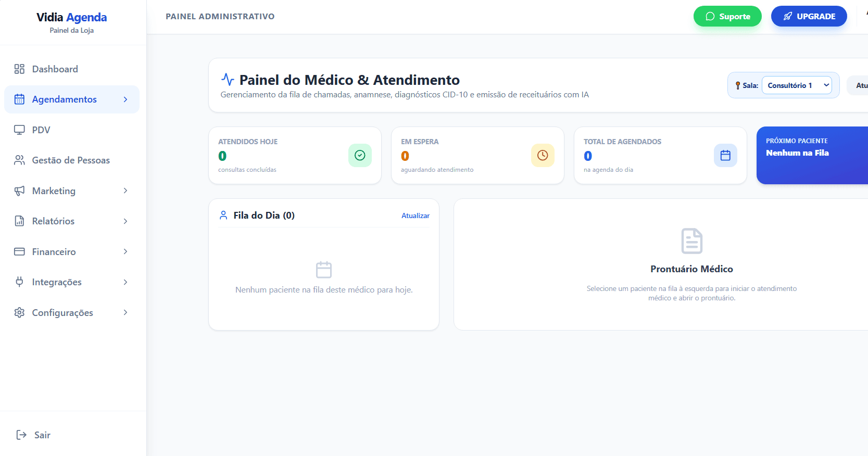The width and height of the screenshot is (868, 456).
Task: Click the clock icon in Em Espera card
Action: (x=543, y=155)
